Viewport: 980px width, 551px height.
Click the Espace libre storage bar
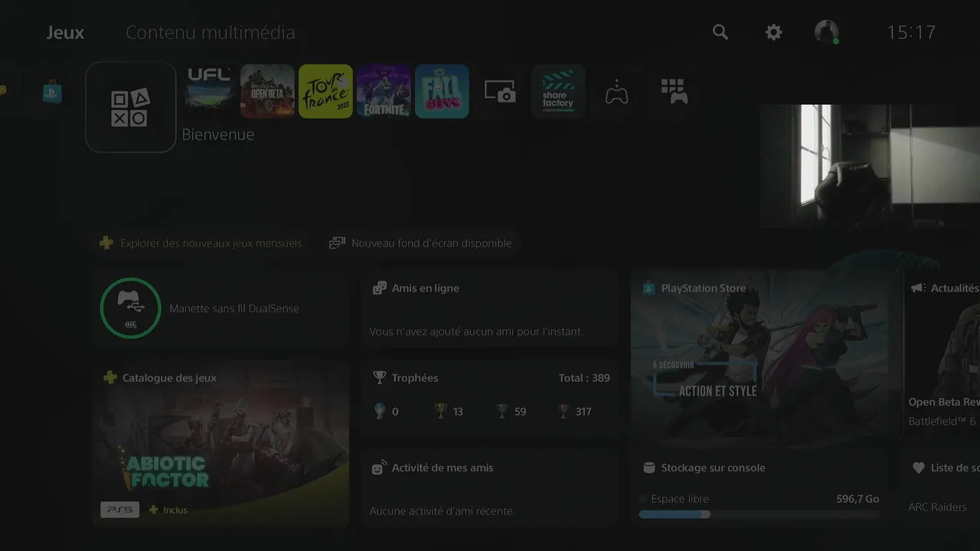coord(759,514)
